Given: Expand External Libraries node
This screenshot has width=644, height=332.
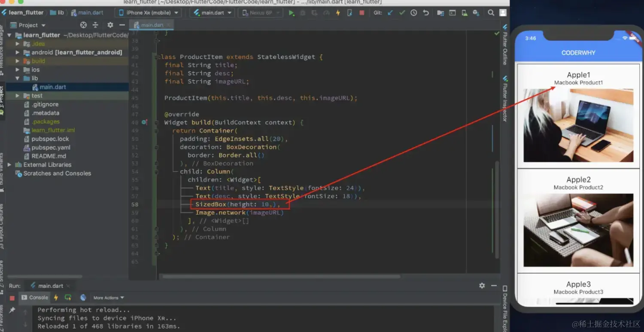Looking at the screenshot, I should tap(9, 165).
